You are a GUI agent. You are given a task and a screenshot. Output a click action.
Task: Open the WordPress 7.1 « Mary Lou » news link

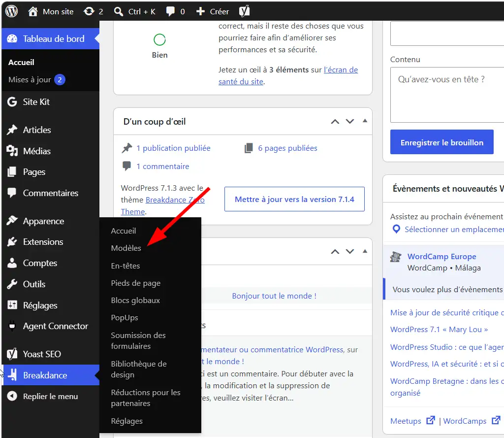pos(439,330)
